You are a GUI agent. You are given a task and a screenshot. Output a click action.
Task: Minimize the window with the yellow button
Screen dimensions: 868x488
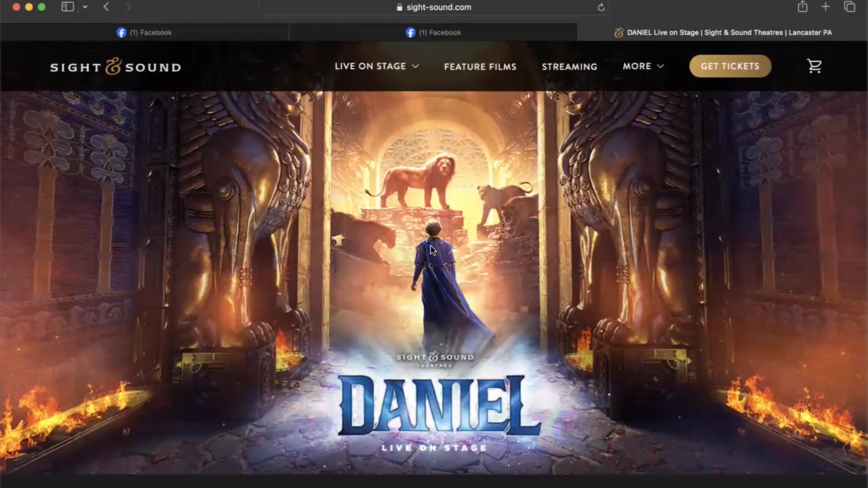28,7
